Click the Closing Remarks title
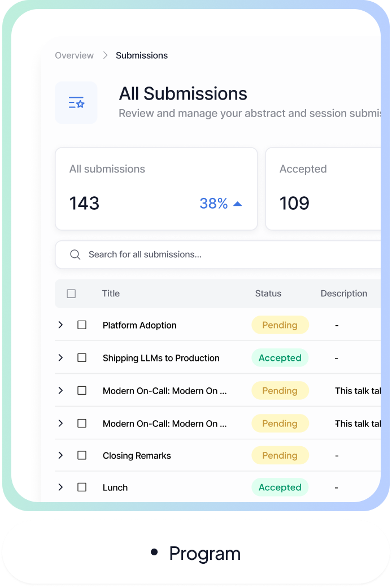This screenshot has height=587, width=392. coord(137,456)
